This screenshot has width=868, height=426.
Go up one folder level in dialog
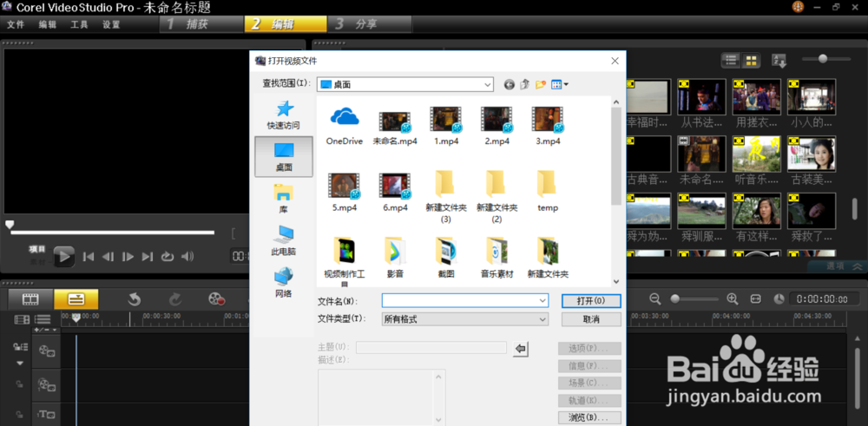525,85
